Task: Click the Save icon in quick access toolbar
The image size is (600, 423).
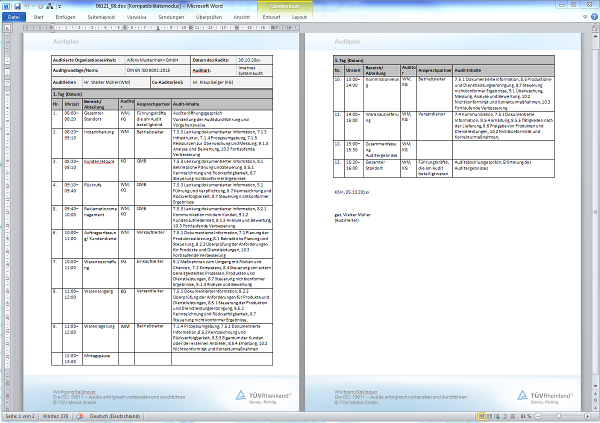Action: click(x=16, y=5)
